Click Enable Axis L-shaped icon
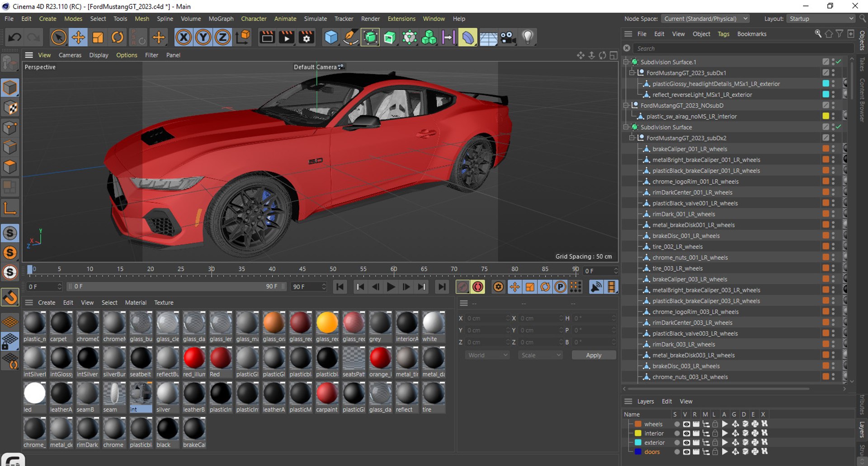Viewport: 868px width, 466px height. pos(10,208)
